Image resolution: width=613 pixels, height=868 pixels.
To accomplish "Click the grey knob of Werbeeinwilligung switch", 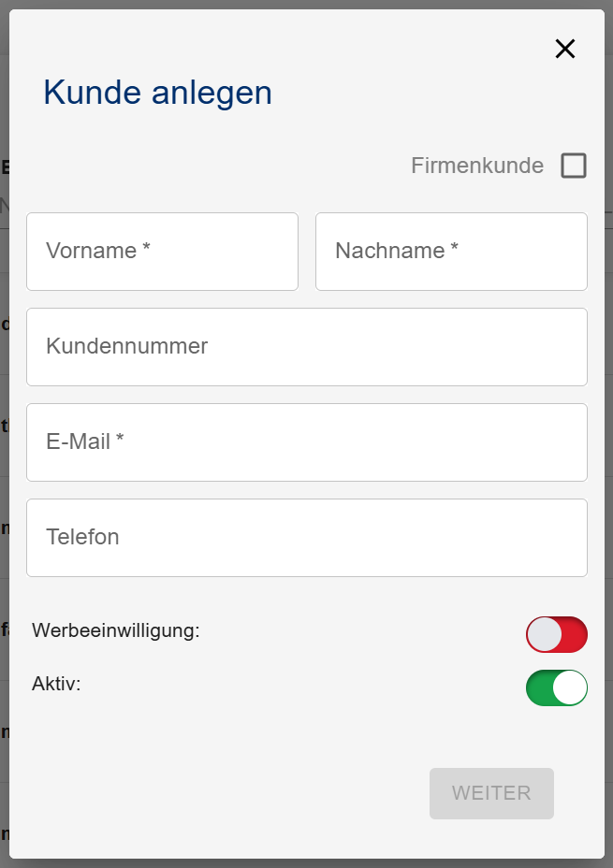I will [545, 634].
